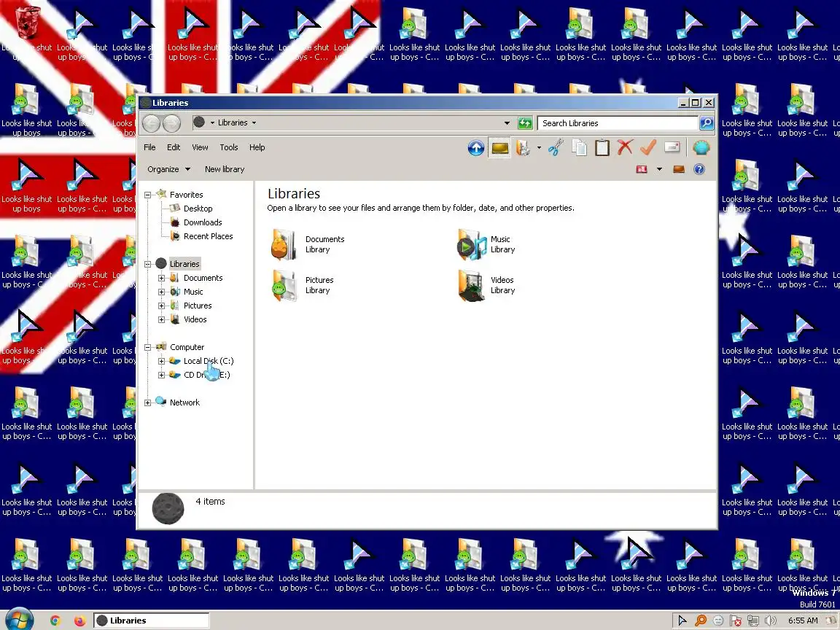Viewport: 840px width, 630px height.
Task: Click the search magnifier button
Action: tap(707, 123)
